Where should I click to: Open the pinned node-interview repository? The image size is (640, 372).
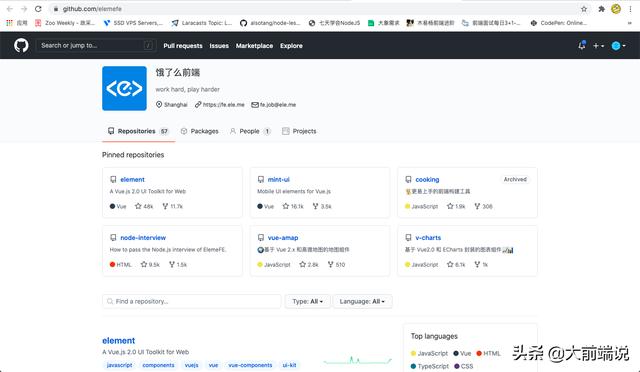143,238
